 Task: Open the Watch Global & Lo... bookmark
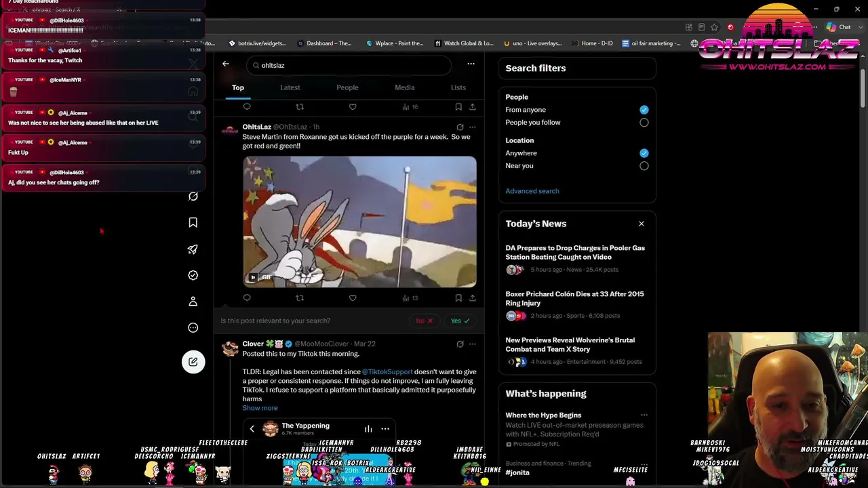pyautogui.click(x=463, y=43)
